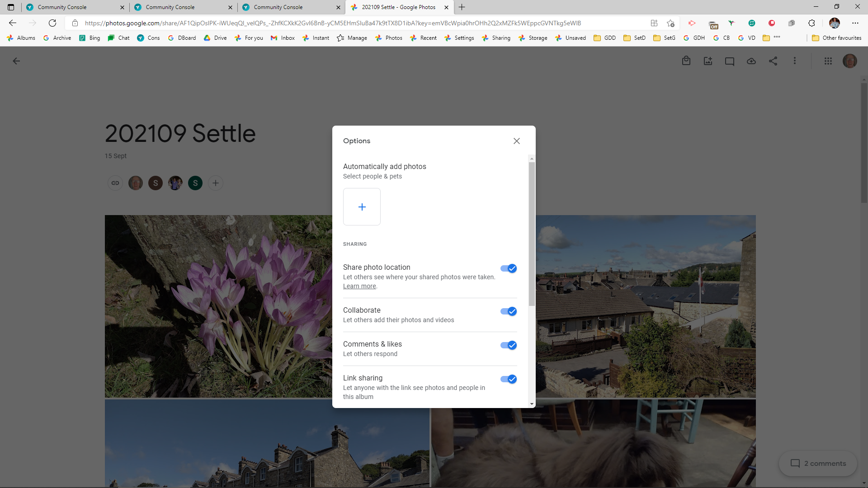Open the 2 comments button
The width and height of the screenshot is (868, 488).
(818, 464)
